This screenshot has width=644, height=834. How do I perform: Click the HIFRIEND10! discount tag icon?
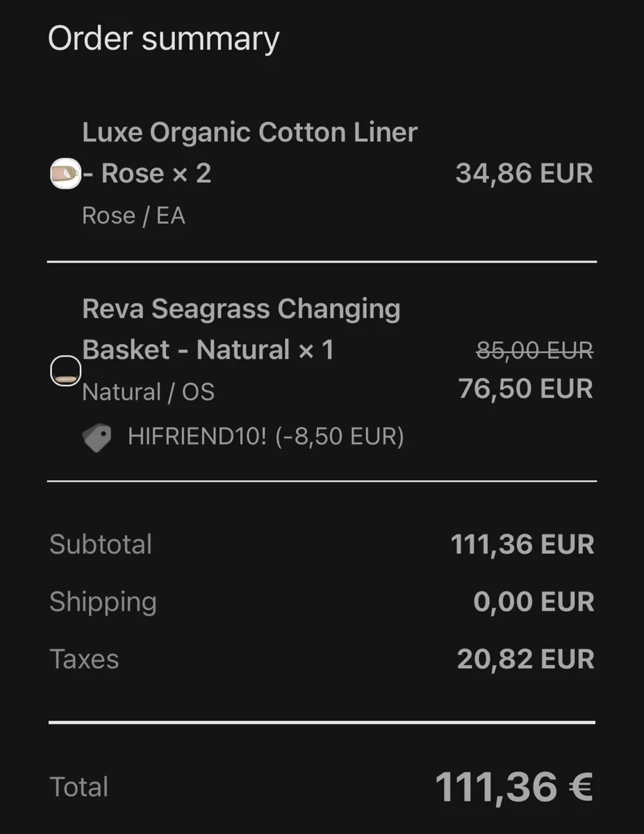coord(97,438)
